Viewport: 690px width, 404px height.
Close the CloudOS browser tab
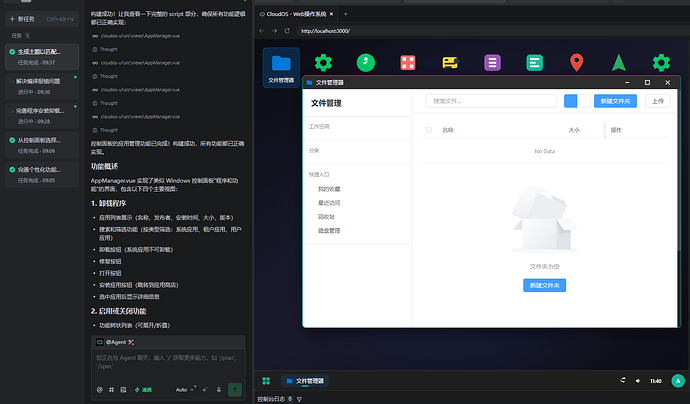331,14
